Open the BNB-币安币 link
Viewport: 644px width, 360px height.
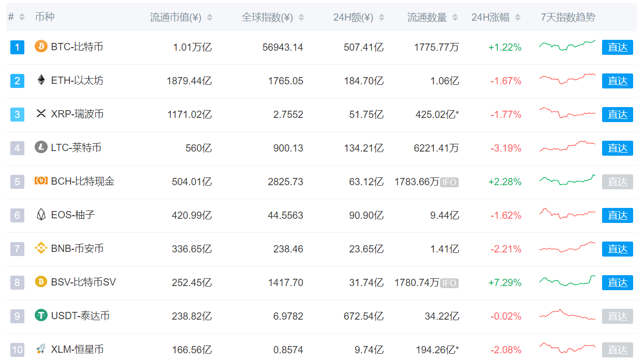click(77, 248)
